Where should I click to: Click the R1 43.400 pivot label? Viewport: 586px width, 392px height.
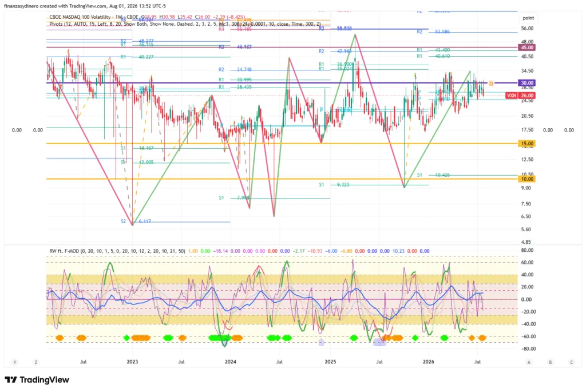[x=434, y=50]
